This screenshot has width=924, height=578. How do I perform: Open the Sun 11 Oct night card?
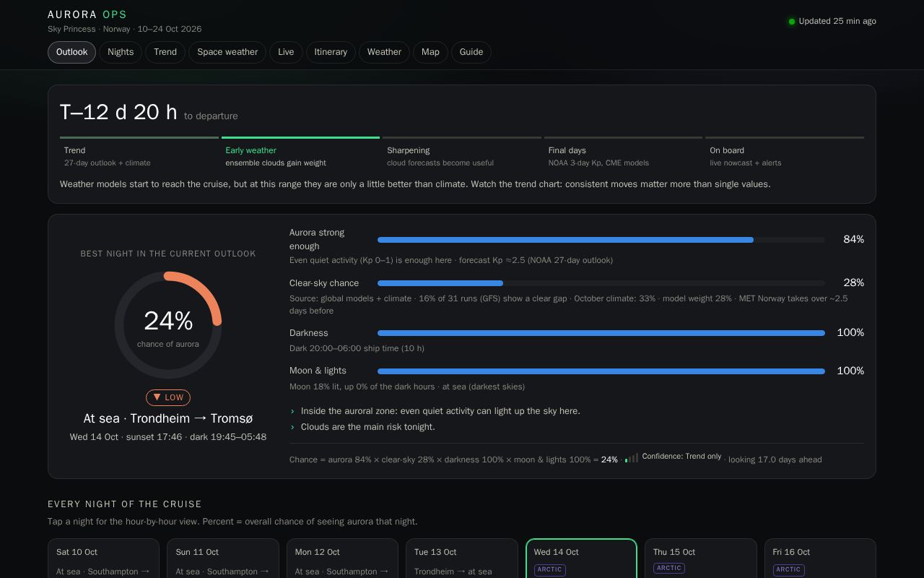(223, 558)
